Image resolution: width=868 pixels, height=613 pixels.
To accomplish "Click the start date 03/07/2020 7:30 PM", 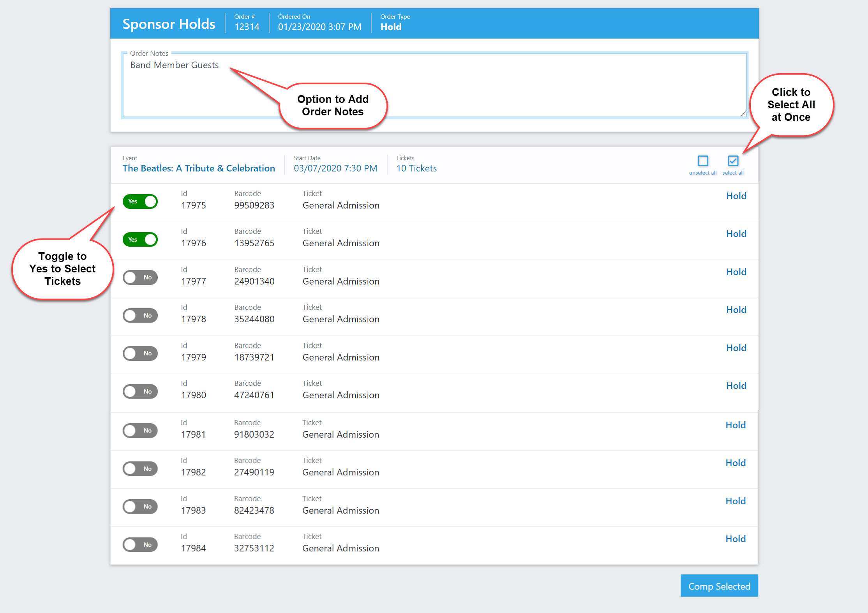I will pos(335,168).
